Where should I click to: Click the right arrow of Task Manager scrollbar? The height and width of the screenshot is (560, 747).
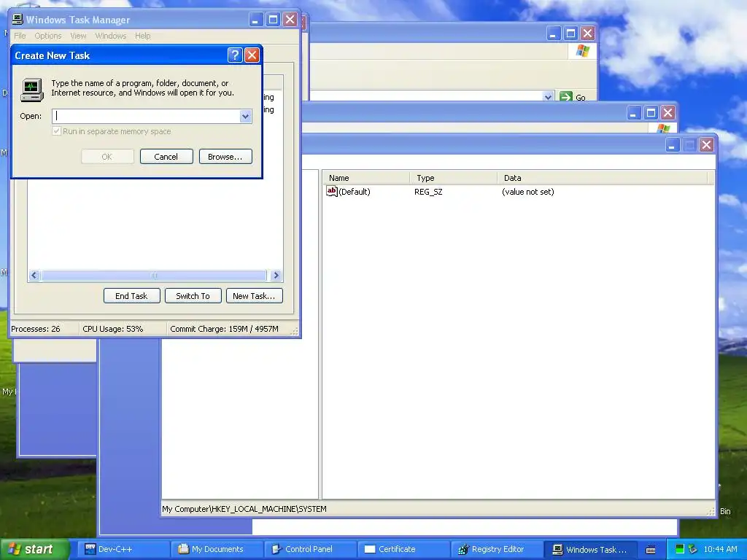pos(275,275)
